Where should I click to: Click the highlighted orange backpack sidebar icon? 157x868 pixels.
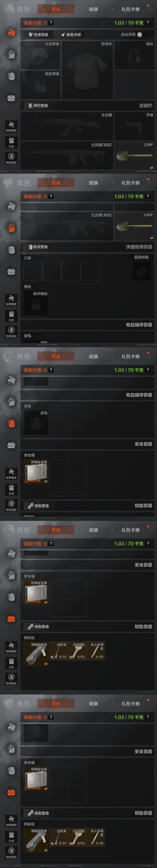pyautogui.click(x=12, y=423)
